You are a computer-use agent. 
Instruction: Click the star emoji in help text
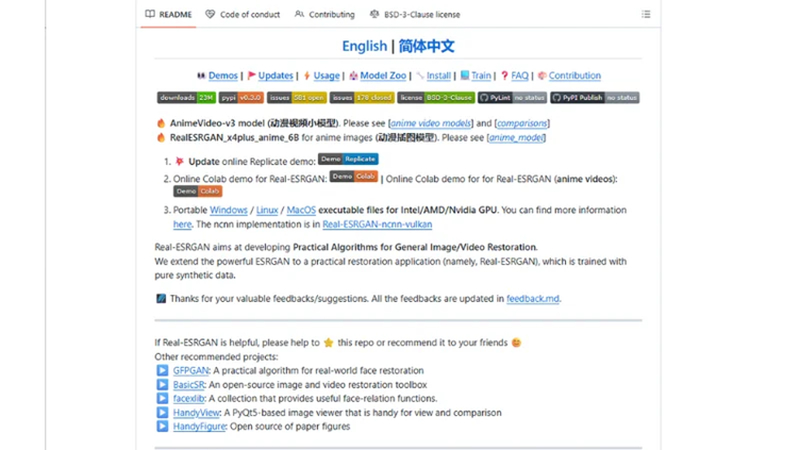(329, 342)
